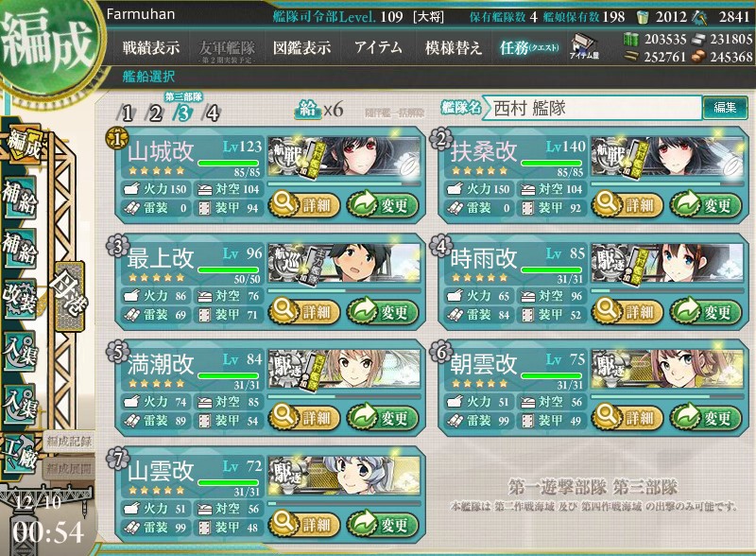Switch to fleet tab 4
Screen dimensions: 756x556
tap(212, 113)
